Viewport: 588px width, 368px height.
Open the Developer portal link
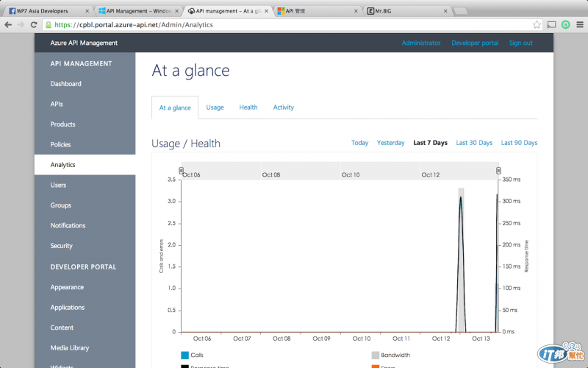[x=475, y=43]
